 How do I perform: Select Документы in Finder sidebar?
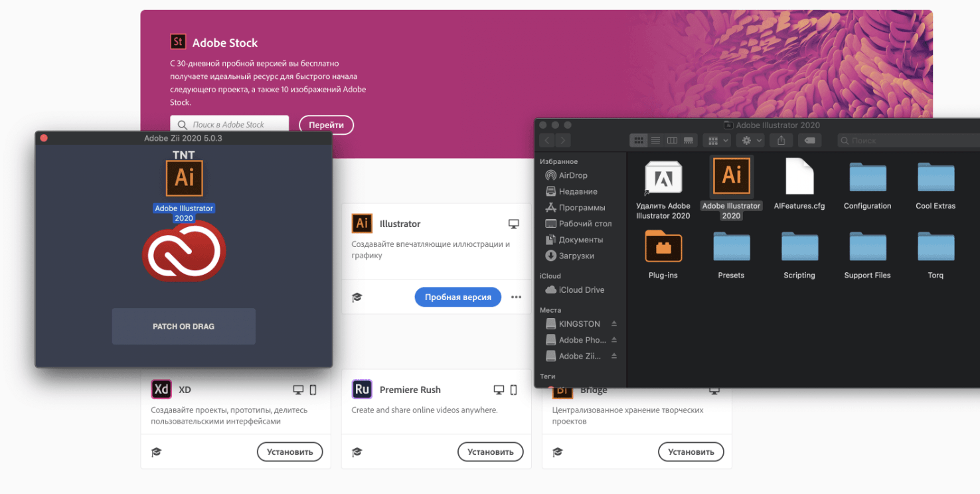click(581, 240)
